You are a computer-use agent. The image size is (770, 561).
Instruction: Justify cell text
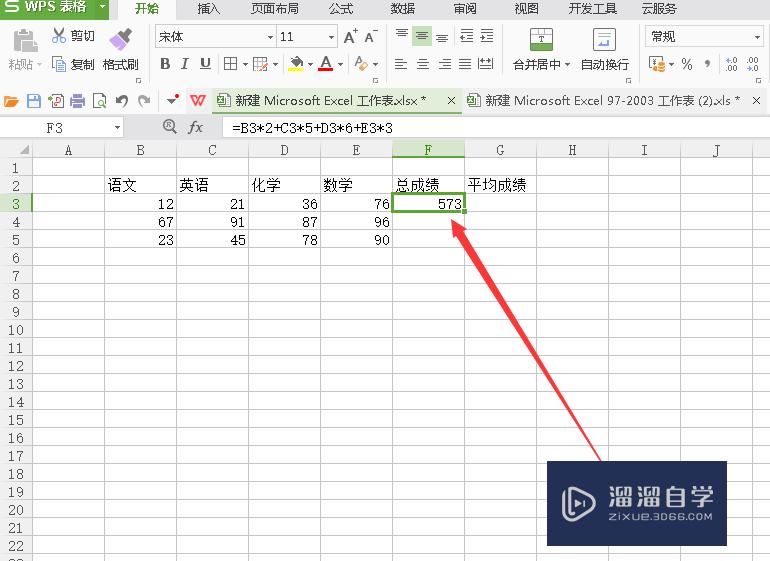(x=465, y=64)
